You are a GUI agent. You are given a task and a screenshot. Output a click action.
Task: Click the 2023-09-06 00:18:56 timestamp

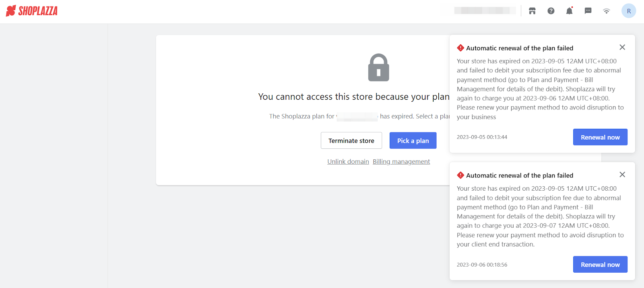pos(482,265)
